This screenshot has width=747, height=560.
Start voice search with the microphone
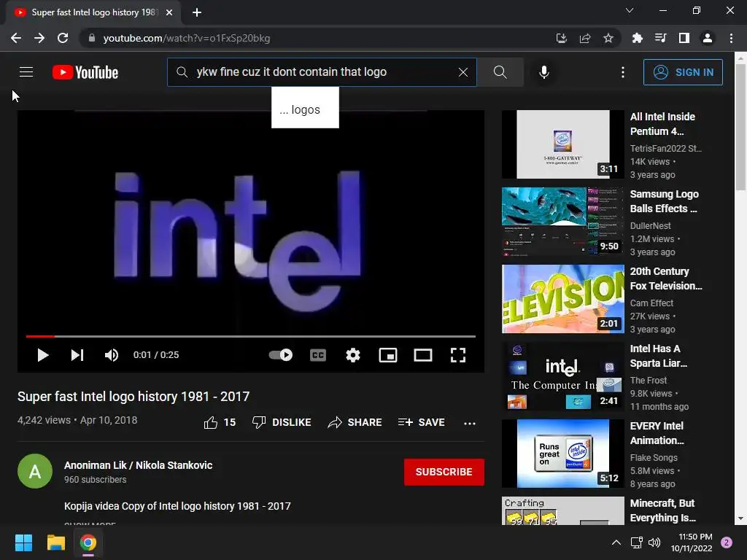[543, 72]
